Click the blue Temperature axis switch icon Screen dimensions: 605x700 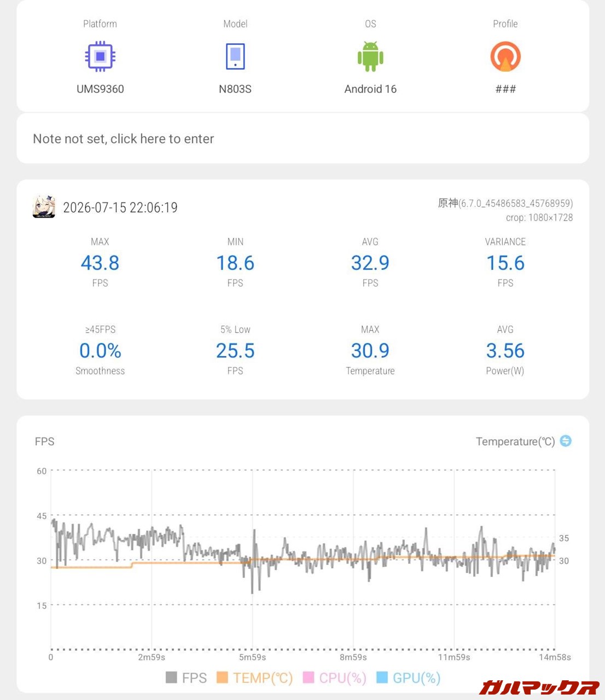pyautogui.click(x=566, y=441)
